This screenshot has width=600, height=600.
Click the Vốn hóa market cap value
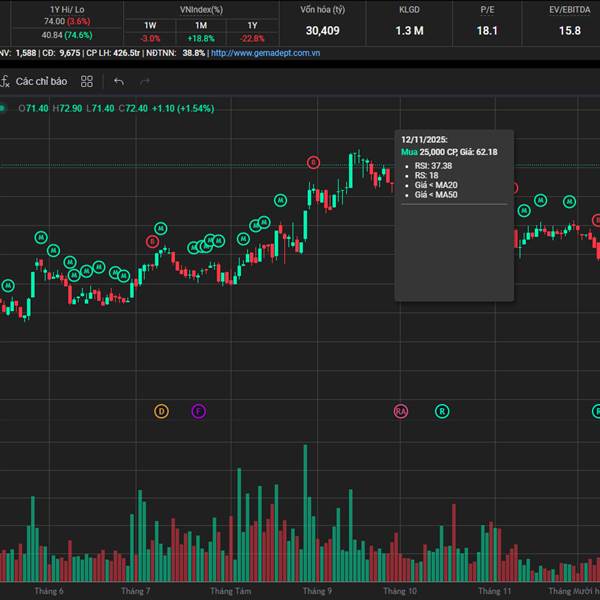(322, 30)
